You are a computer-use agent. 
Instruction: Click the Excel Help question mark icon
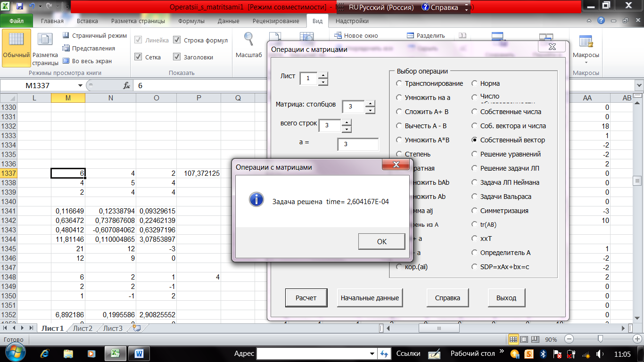click(x=601, y=21)
